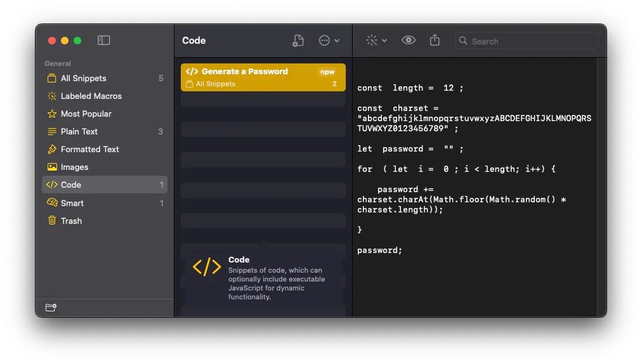Open the macros sparkle dropdown

[376, 40]
